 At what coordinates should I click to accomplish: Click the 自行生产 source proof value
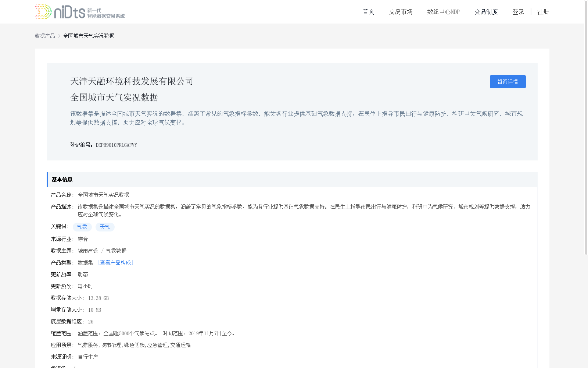[x=88, y=357]
